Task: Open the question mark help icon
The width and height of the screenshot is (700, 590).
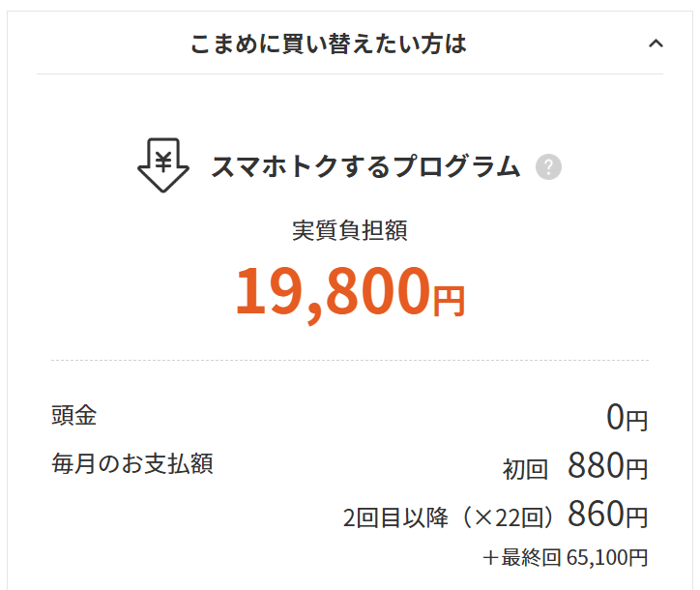Action: (548, 167)
